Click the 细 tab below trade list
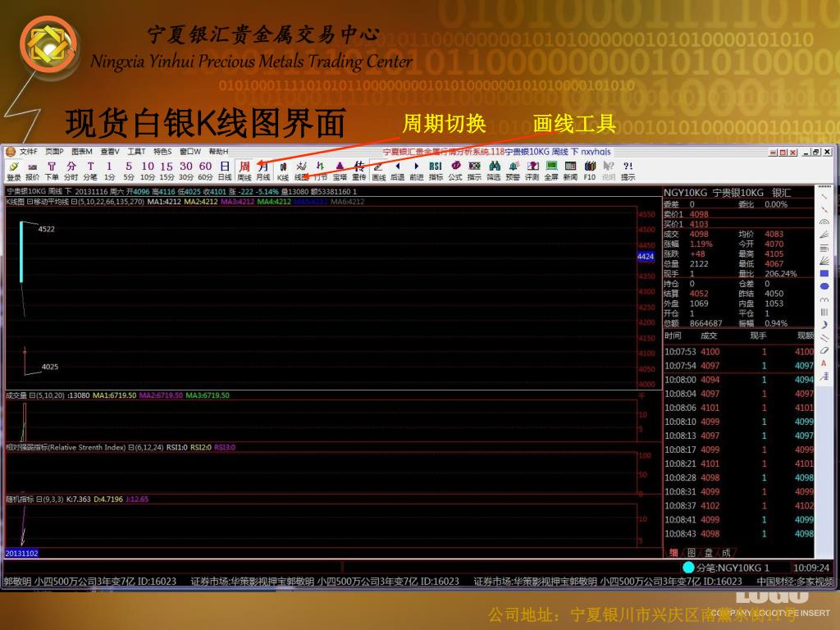 pos(673,552)
